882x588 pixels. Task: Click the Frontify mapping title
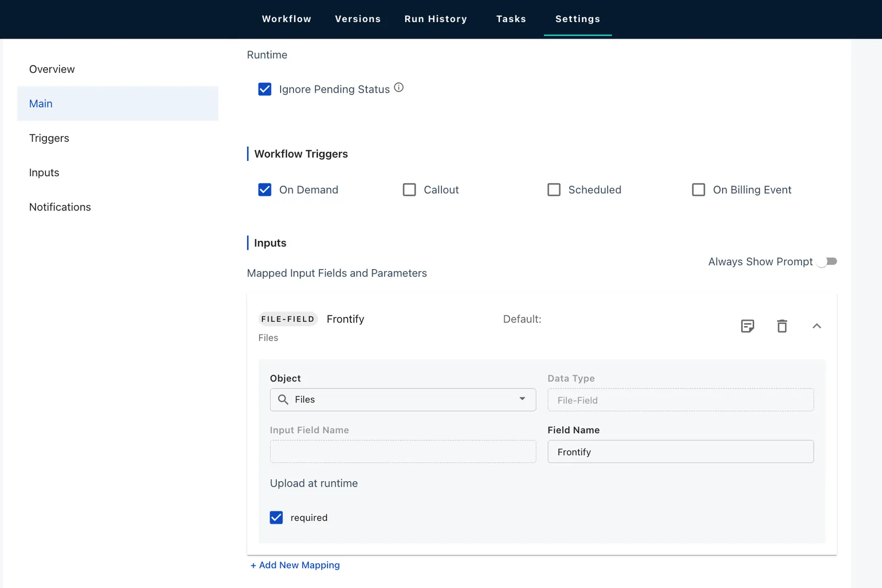(345, 319)
